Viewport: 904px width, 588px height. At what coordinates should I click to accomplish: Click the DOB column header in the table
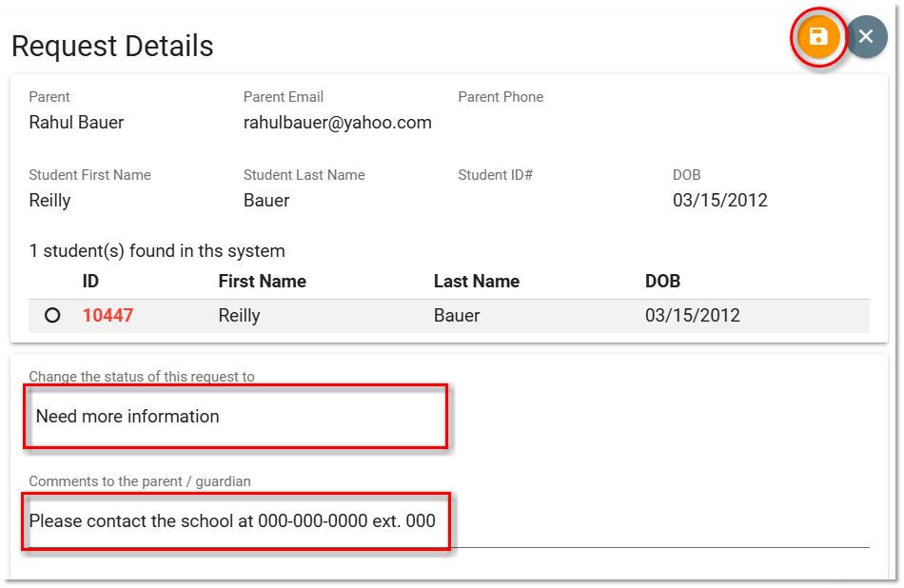[x=662, y=282]
